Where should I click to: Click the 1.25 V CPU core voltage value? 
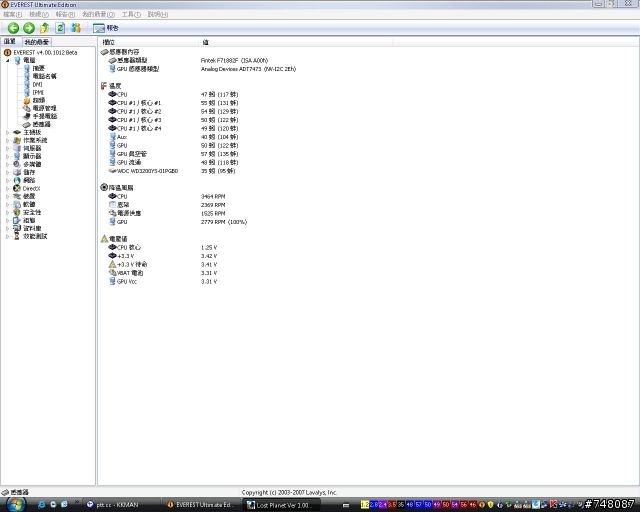coord(209,247)
